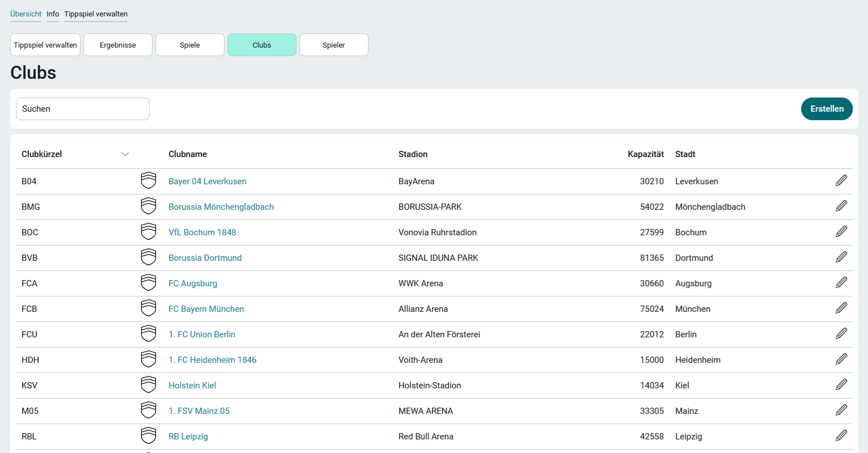
Task: Open Tippspiel verwalten in the top navigation
Action: click(x=96, y=14)
